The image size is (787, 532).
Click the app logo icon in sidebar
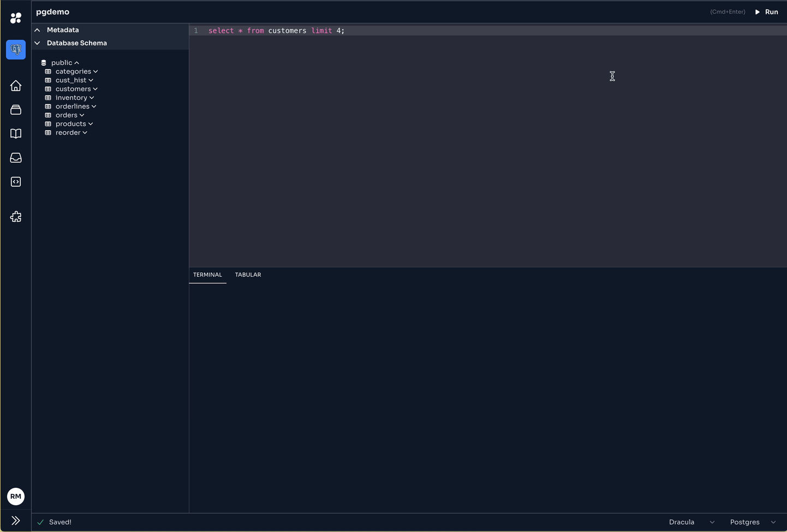coord(16,18)
